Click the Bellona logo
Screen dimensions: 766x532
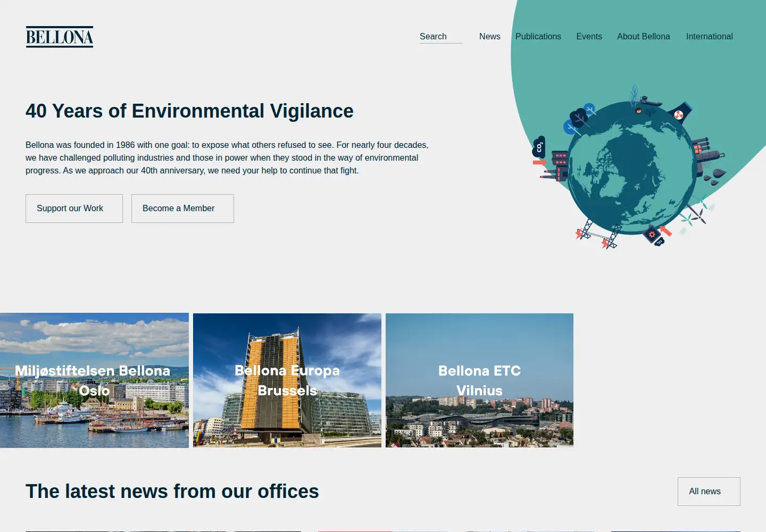tap(60, 37)
